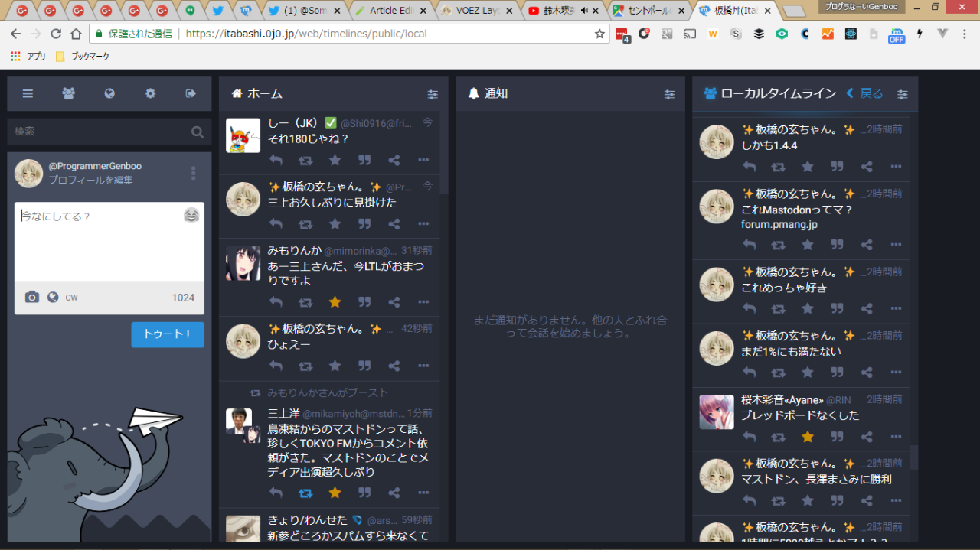Open profile options three-dot menu
980x550 pixels.
193,174
